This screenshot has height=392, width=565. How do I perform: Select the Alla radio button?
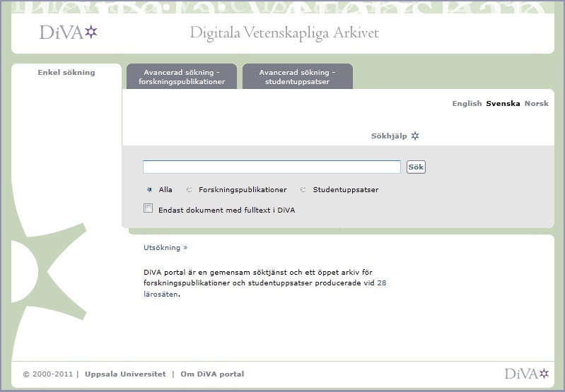149,190
